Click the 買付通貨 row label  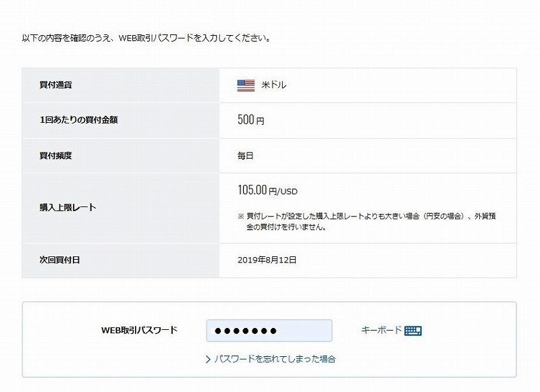click(56, 84)
